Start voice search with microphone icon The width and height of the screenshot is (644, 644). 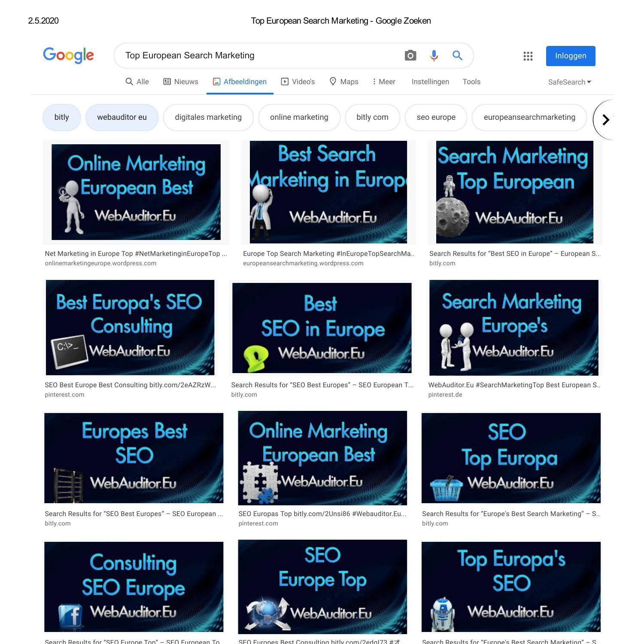click(x=434, y=55)
